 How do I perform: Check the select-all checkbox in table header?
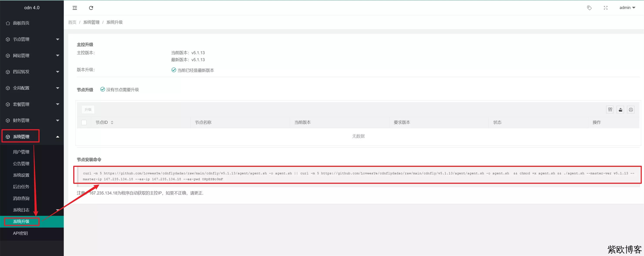pyautogui.click(x=84, y=122)
